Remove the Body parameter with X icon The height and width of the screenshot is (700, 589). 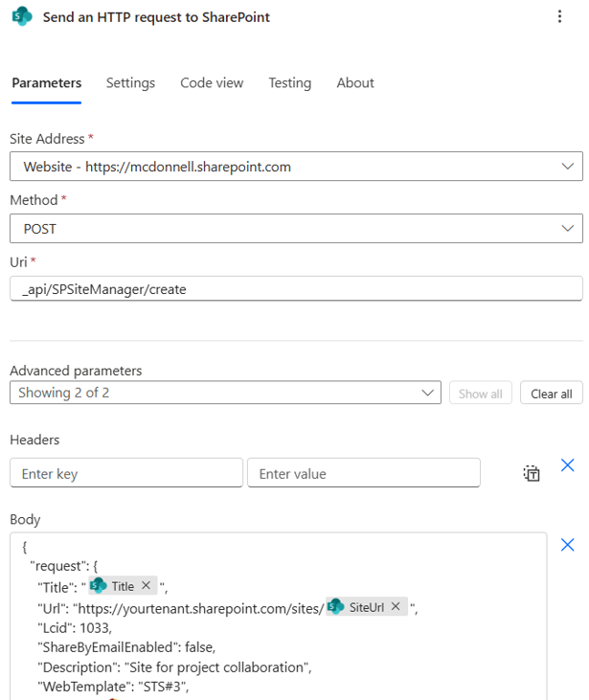tap(567, 545)
